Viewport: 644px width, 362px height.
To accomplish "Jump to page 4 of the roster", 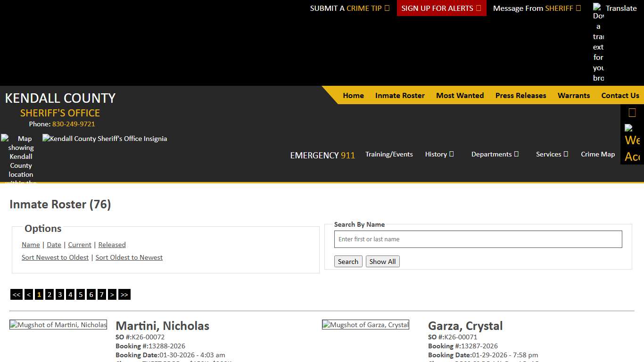I will tap(70, 294).
